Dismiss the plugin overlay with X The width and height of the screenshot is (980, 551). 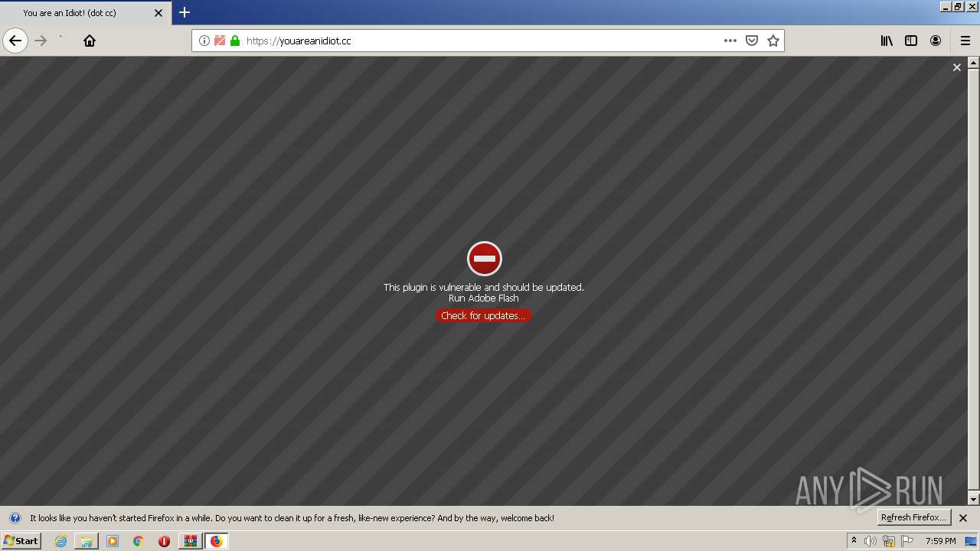click(956, 67)
